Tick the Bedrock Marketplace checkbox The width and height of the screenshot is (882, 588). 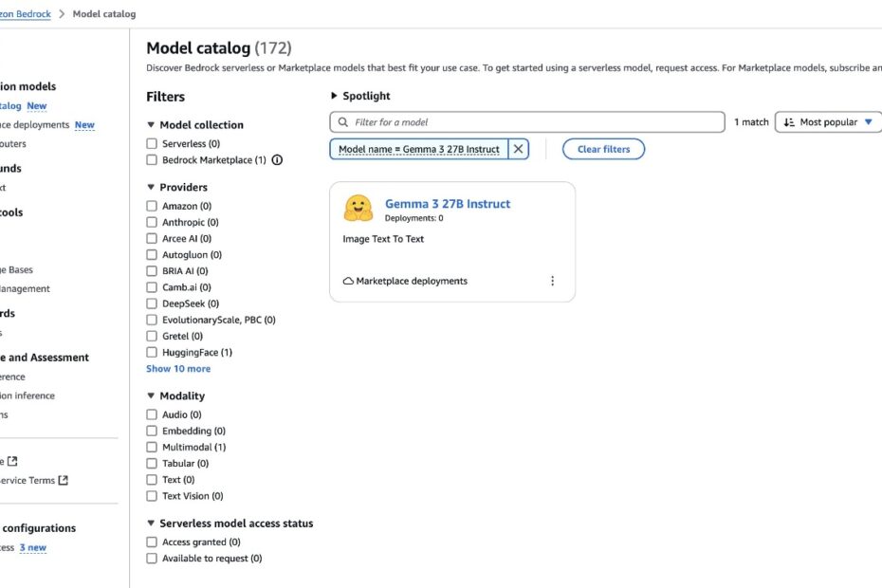click(x=152, y=159)
